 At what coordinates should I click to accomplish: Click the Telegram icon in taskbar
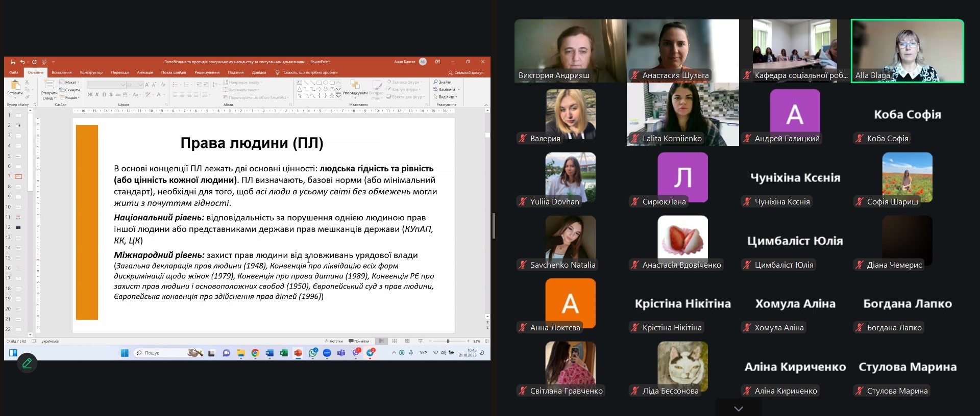pyautogui.click(x=370, y=353)
